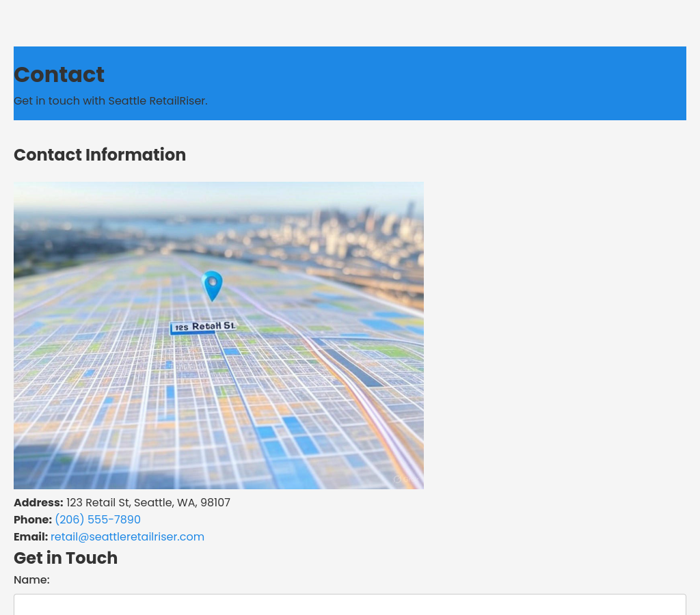Select the Retail St street label on map
Viewport: 700px width, 615px height.
(x=203, y=327)
